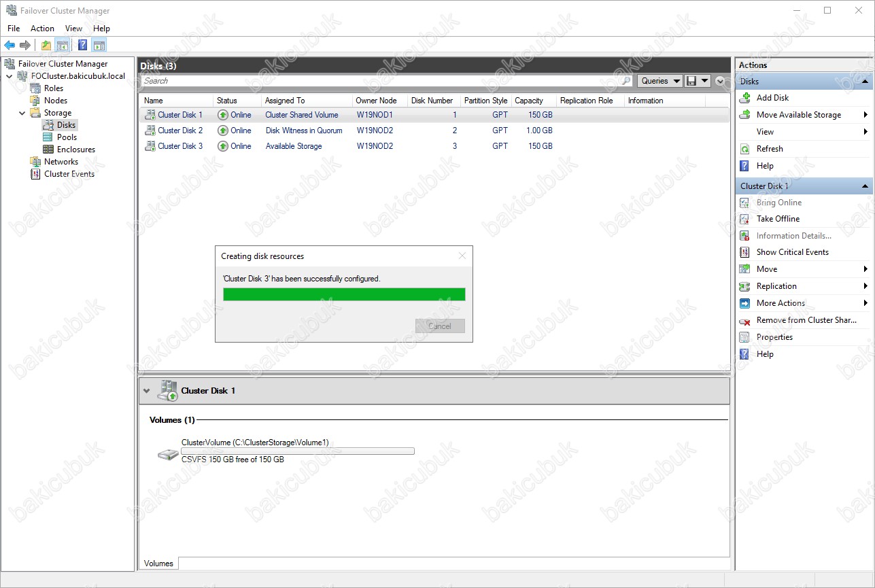Viewport: 875px width, 588px height.
Task: Click the Add Disk icon in Actions
Action: 744,98
